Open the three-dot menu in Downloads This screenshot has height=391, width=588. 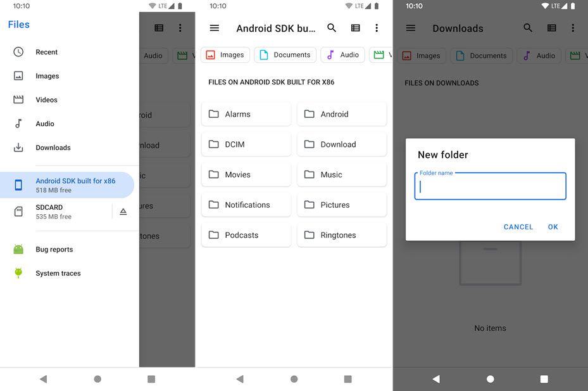click(x=573, y=29)
